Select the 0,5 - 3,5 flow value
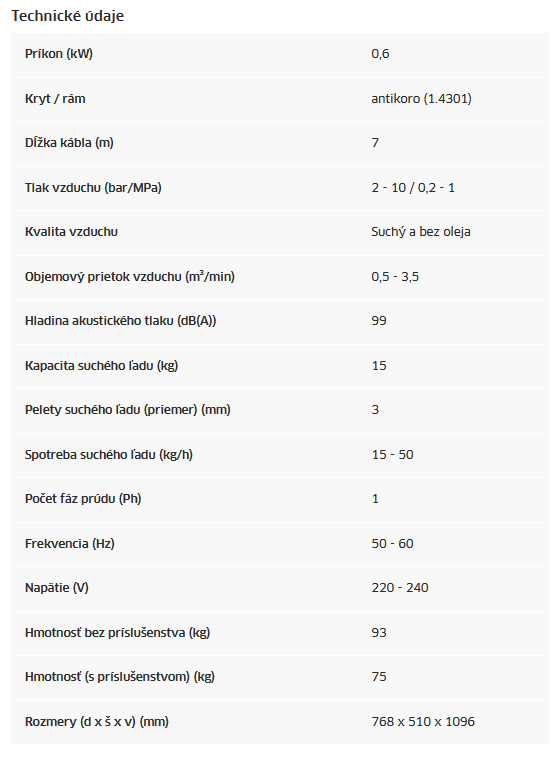 pyautogui.click(x=395, y=277)
